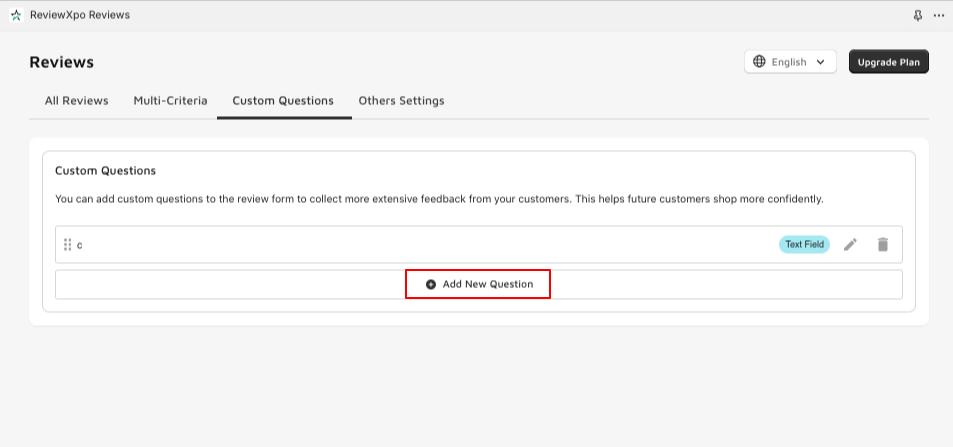Edit question 'c' with pencil icon
Screen dimensions: 953x447
click(x=850, y=244)
